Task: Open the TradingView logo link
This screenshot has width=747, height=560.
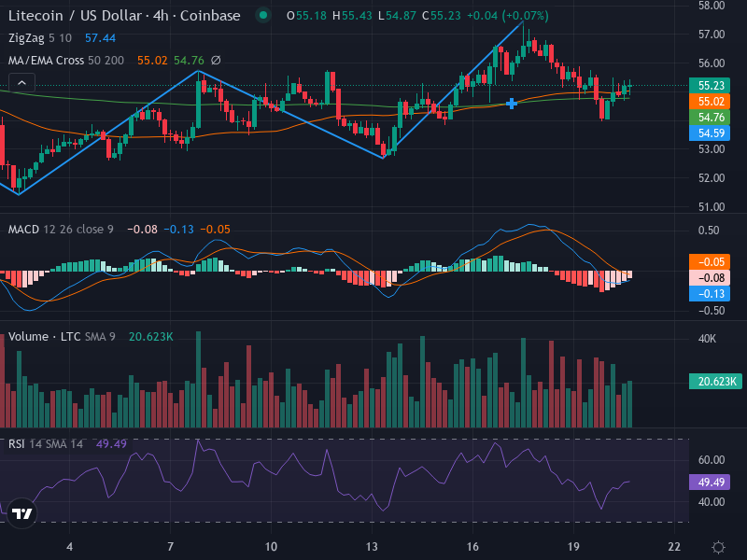Action: click(x=21, y=513)
